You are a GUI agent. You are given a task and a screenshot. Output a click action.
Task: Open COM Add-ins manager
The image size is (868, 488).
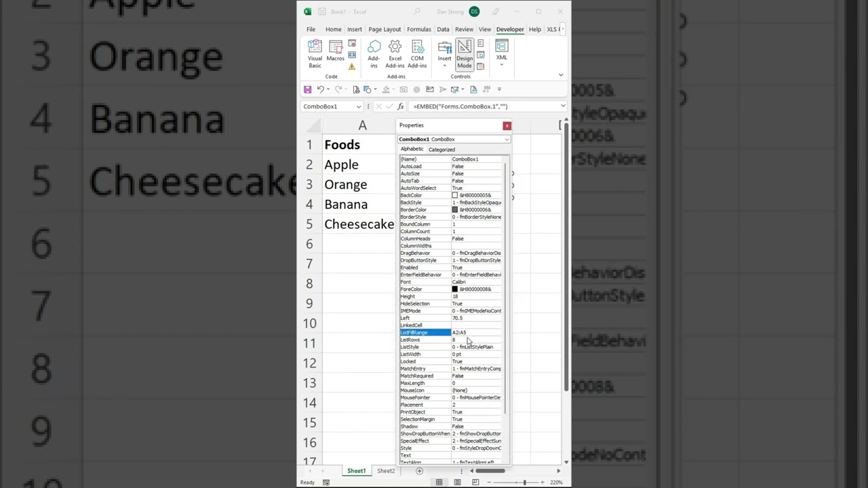point(417,54)
